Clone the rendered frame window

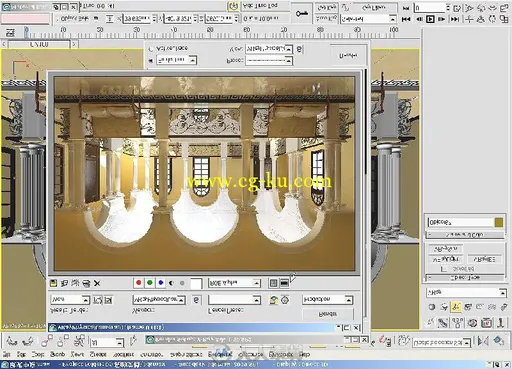75,283
